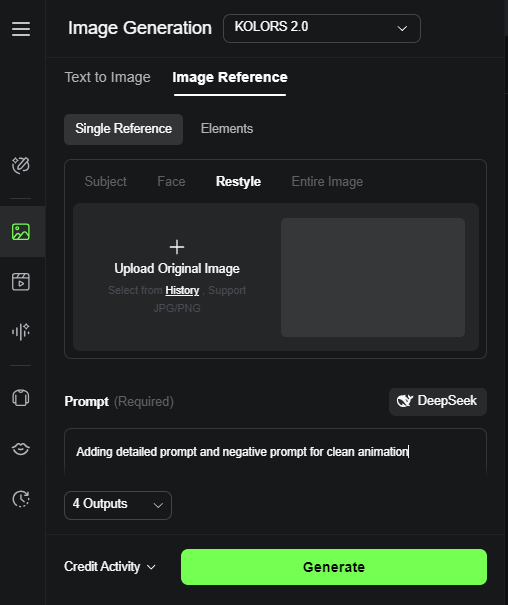The image size is (508, 605).
Task: Select the image generation sidebar icon
Action: point(21,232)
